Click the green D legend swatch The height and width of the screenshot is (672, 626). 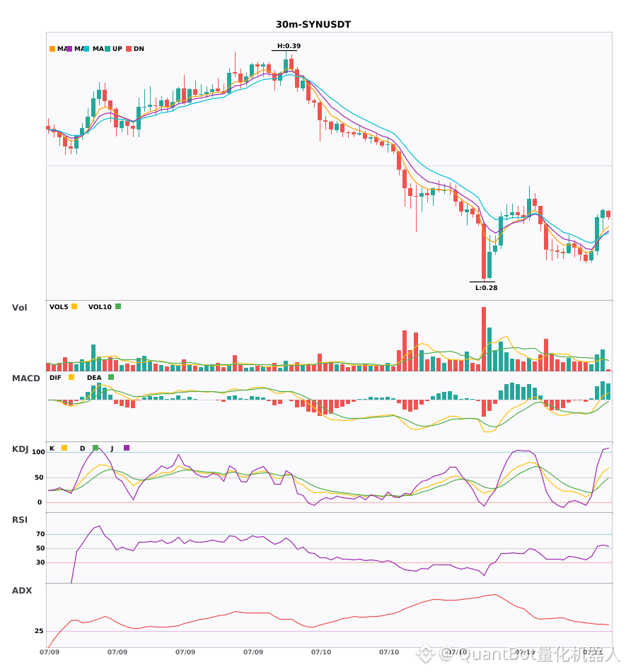coord(95,448)
